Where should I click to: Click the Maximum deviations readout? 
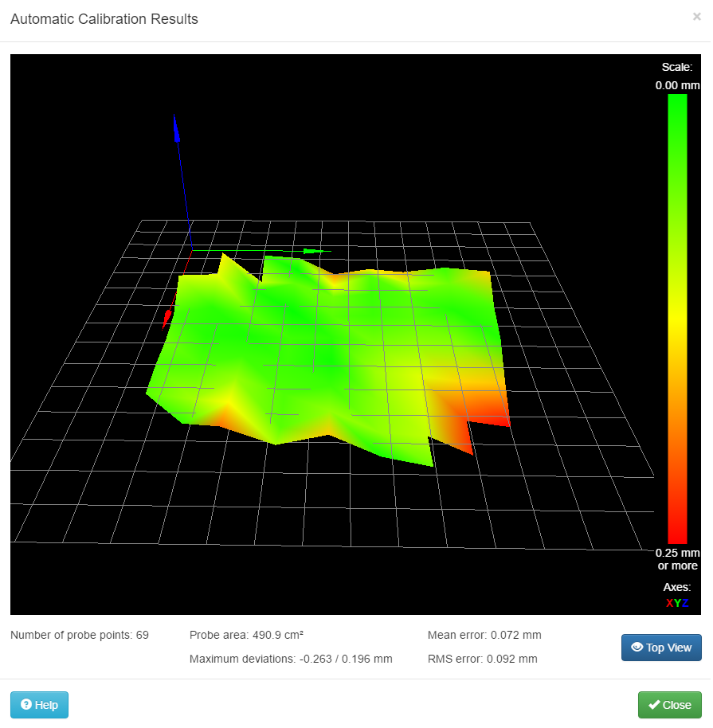pyautogui.click(x=291, y=659)
